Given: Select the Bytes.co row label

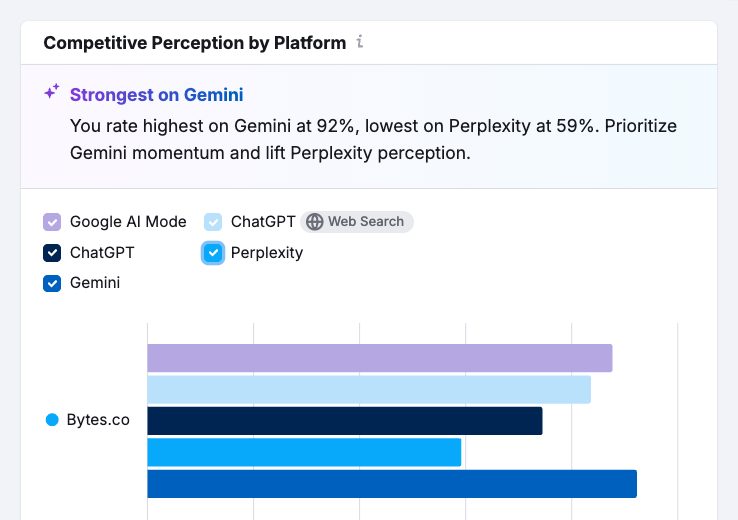Looking at the screenshot, I should click(98, 420).
